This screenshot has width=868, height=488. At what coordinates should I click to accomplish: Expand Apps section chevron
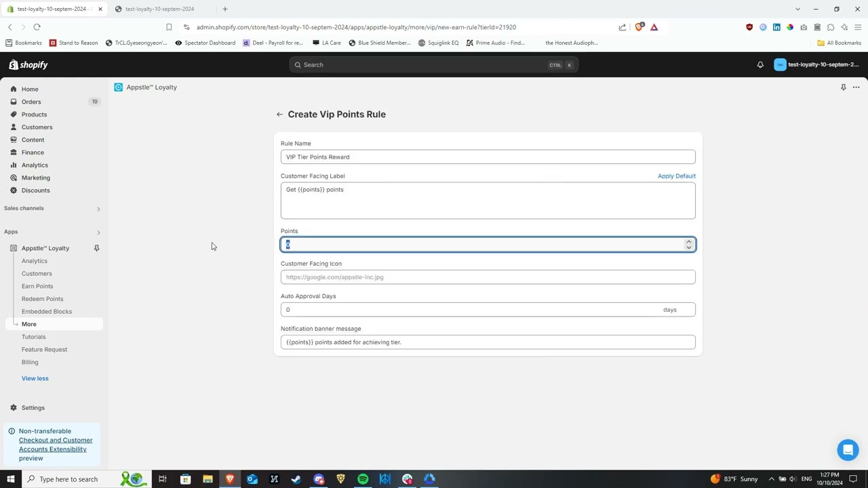coord(98,232)
